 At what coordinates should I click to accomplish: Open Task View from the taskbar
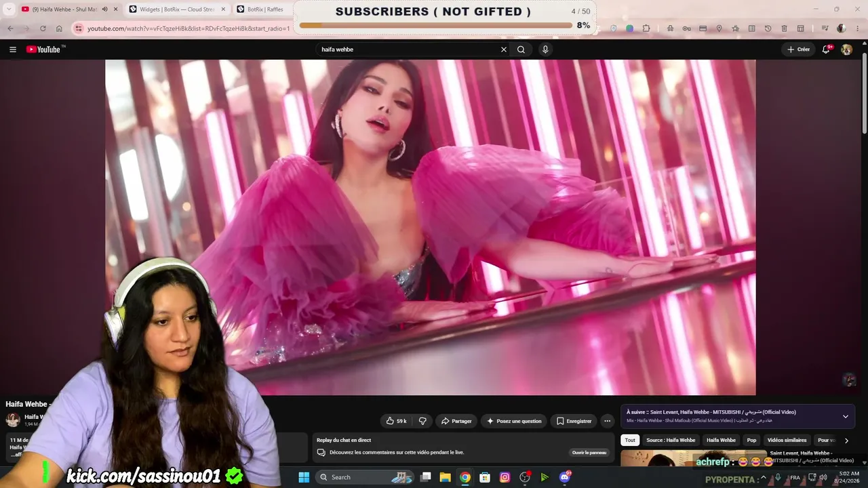426,477
